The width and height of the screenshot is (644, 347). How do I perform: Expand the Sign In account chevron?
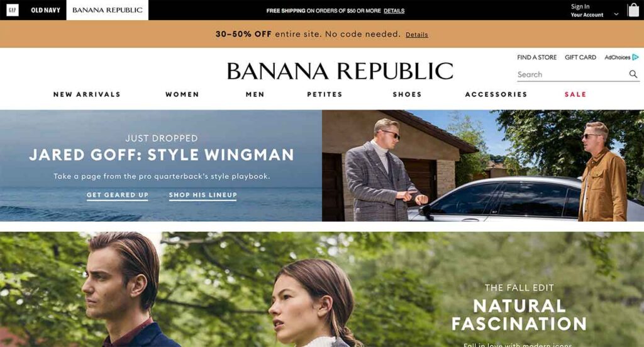click(616, 14)
